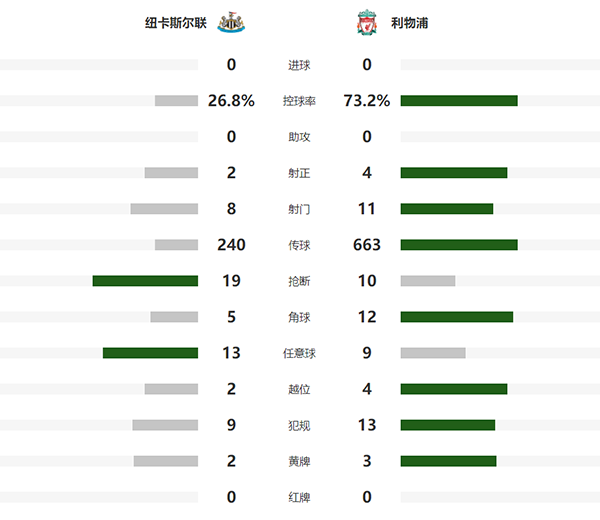The width and height of the screenshot is (600, 520).
Task: Click Liverpool's gray 抢断 tackles bar
Action: pyautogui.click(x=428, y=281)
